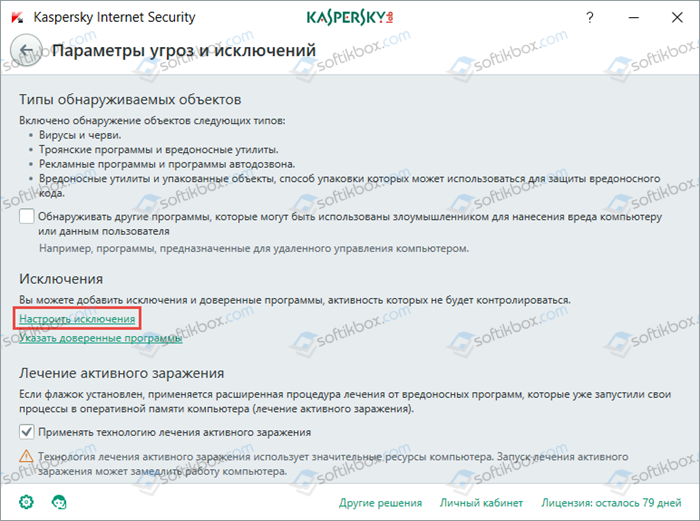700x521 pixels.
Task: Uncheck 'Применять технологию лечения активного заражения'
Action: click(26, 432)
